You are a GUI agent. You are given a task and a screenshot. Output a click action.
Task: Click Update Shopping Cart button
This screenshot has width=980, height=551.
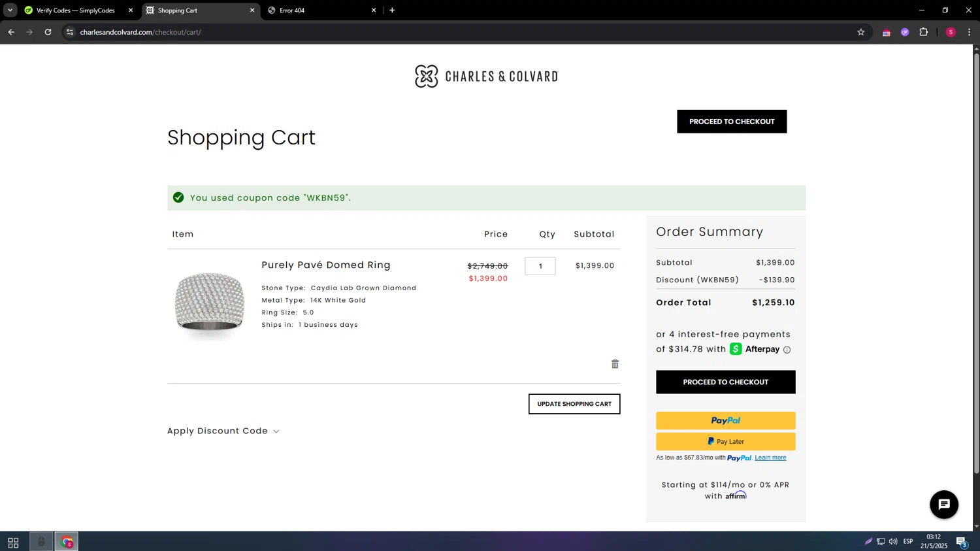pos(574,404)
